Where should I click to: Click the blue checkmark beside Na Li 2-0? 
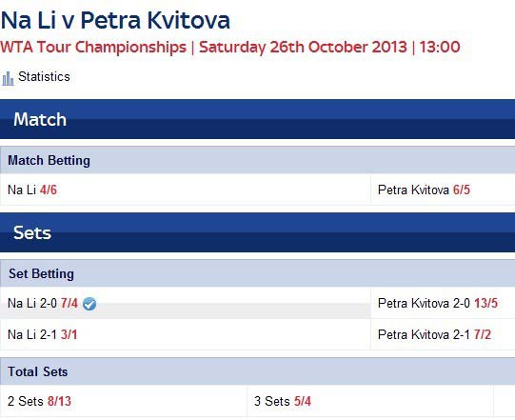point(89,304)
